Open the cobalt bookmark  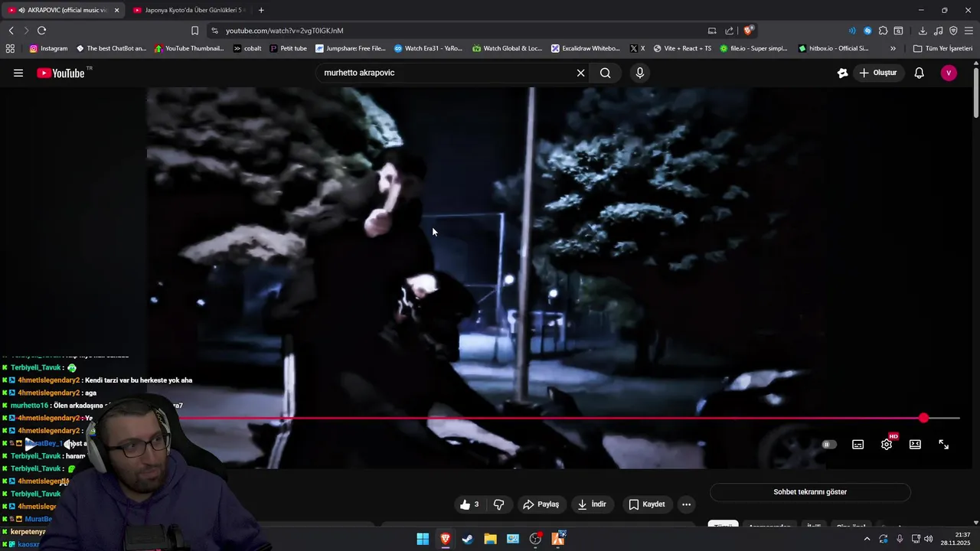click(247, 48)
